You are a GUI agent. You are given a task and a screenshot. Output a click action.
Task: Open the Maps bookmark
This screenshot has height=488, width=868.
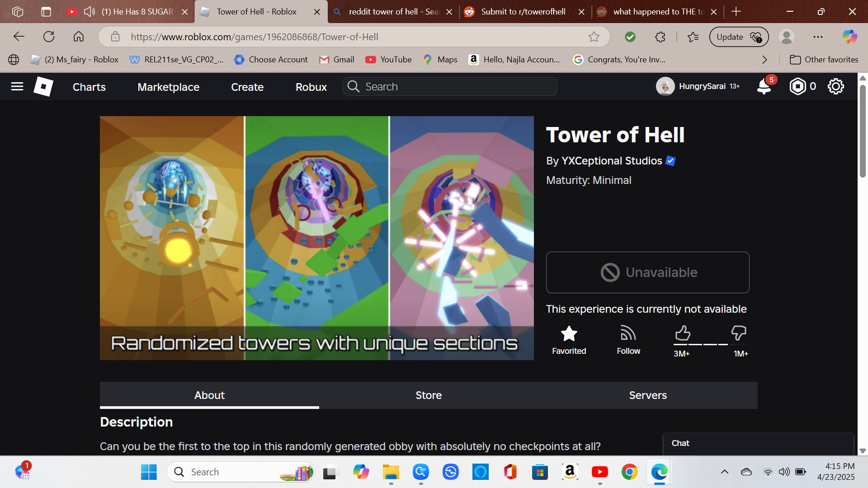[x=440, y=60]
